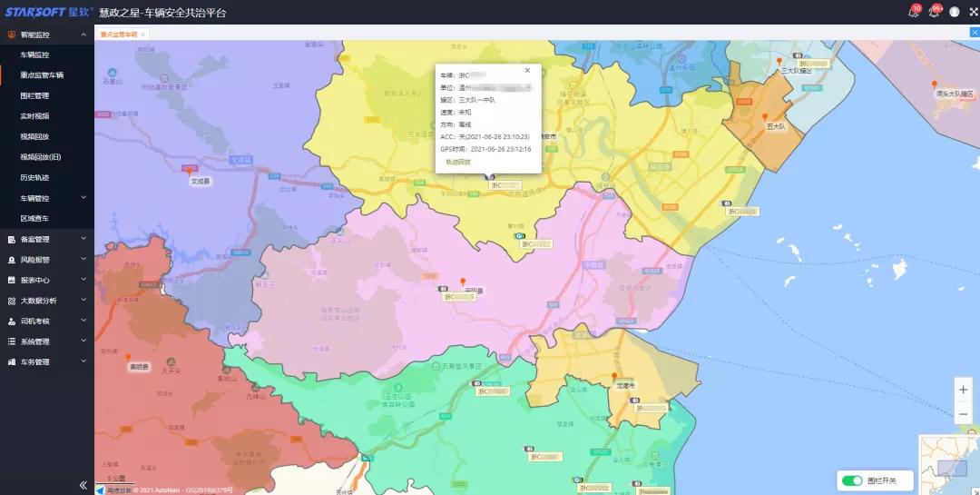Close the vehicle info popup

coord(527,71)
